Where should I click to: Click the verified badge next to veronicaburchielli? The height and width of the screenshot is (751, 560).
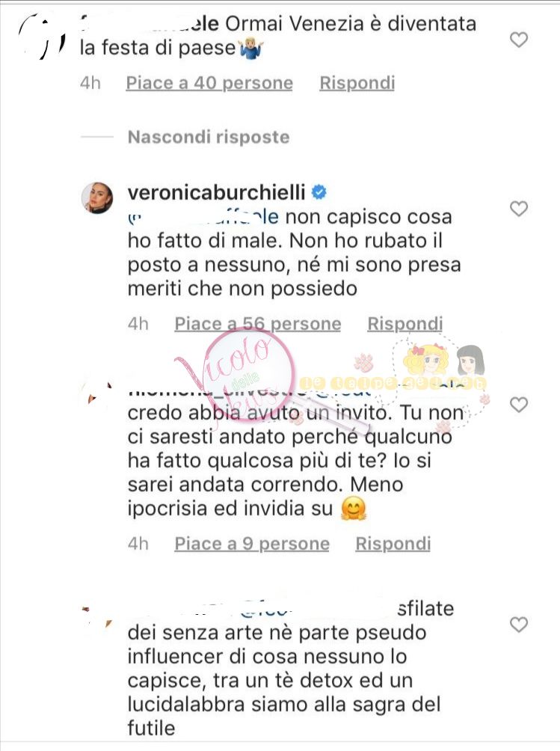[319, 192]
